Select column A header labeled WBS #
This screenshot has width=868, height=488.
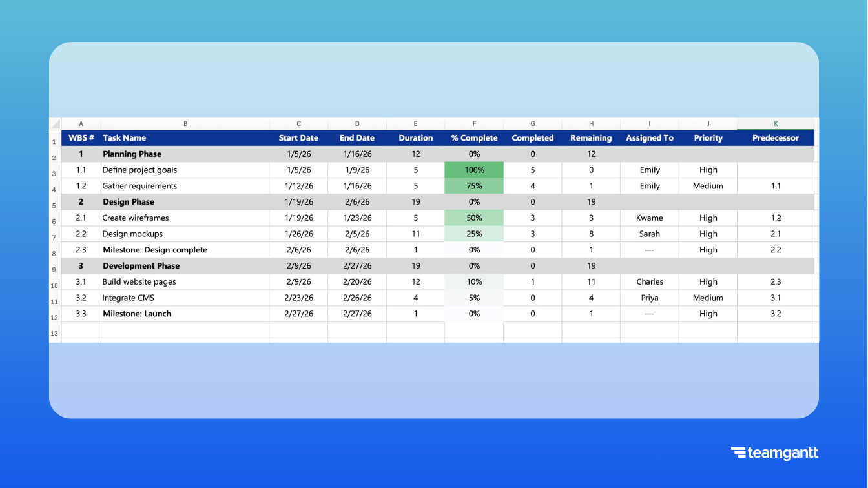(x=81, y=123)
